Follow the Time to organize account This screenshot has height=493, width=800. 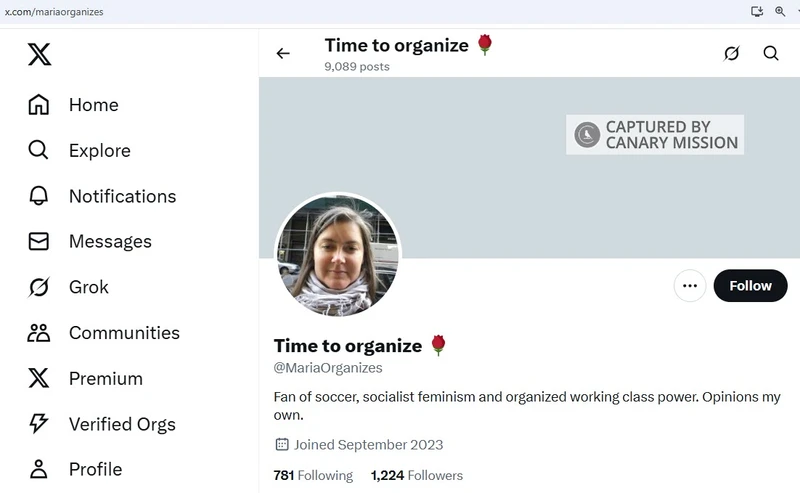(750, 286)
